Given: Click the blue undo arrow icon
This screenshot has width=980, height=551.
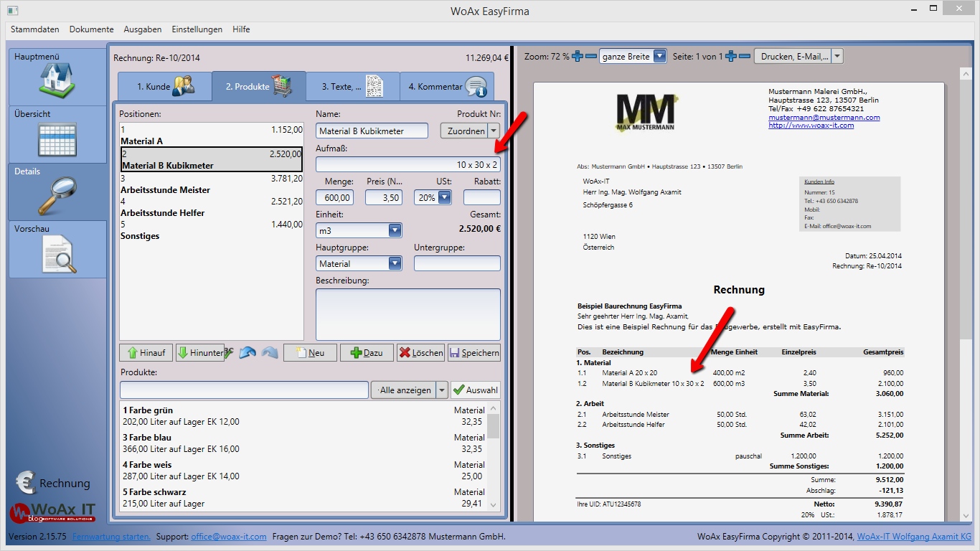Looking at the screenshot, I should coord(248,352).
